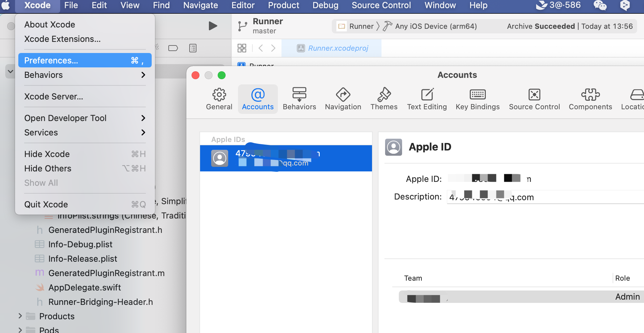Click the Description text field
Screen dimensions: 644x333
tap(545, 197)
